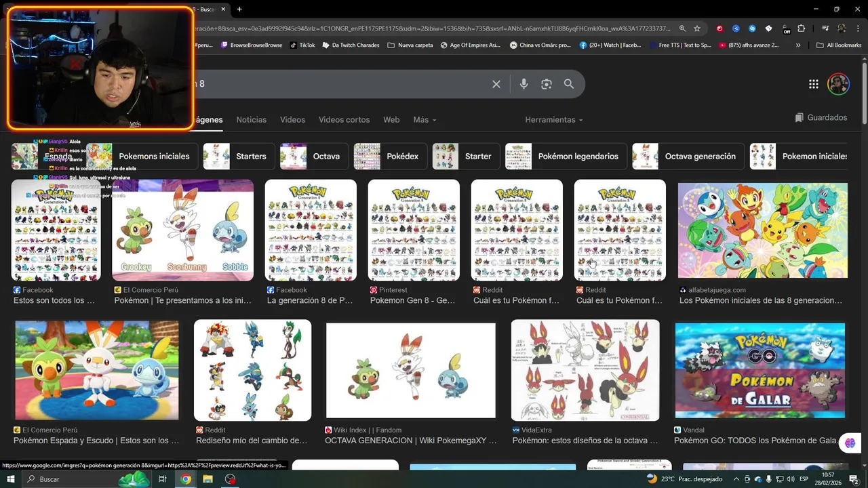The width and height of the screenshot is (868, 488).
Task: Show hidden bookmarks with double chevron
Action: coord(798,45)
